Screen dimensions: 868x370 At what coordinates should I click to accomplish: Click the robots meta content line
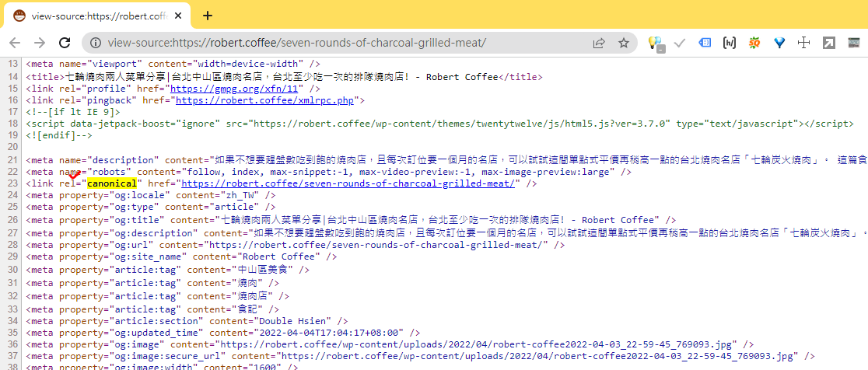click(x=328, y=172)
